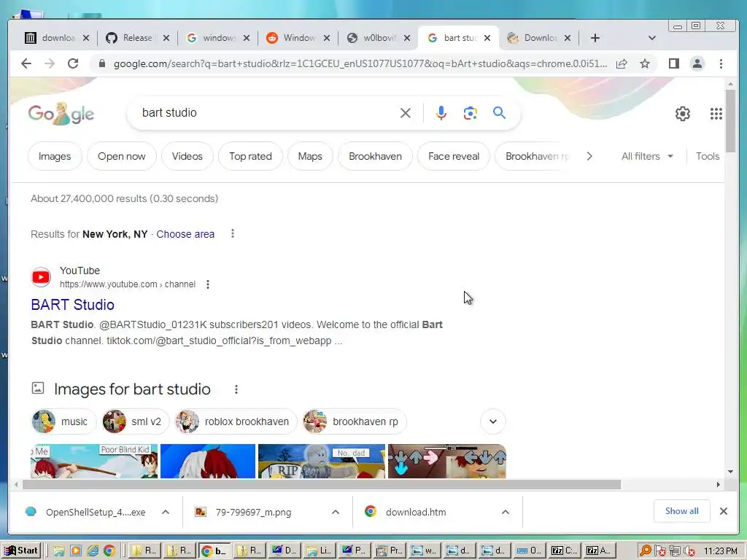Search by image with Google Lens icon
Viewport: 747px width, 560px height.
[471, 113]
